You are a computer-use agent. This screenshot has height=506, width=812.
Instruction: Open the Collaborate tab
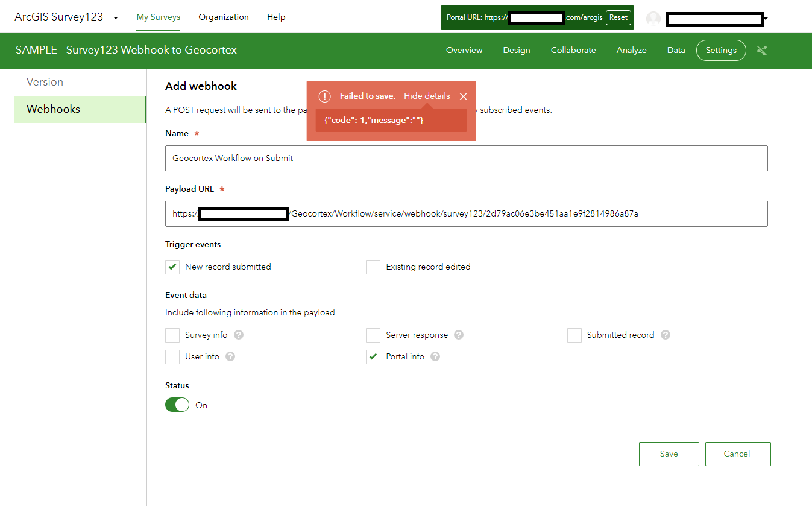573,50
